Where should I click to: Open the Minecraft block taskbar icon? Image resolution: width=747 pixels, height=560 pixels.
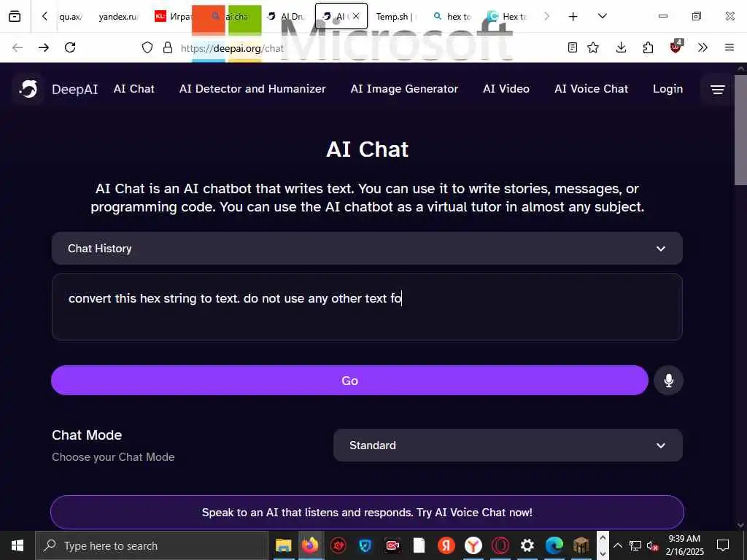tap(581, 545)
